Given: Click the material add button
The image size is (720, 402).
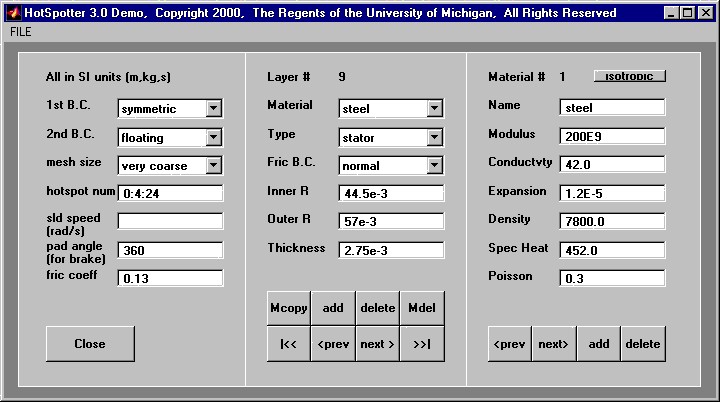Looking at the screenshot, I should 598,344.
